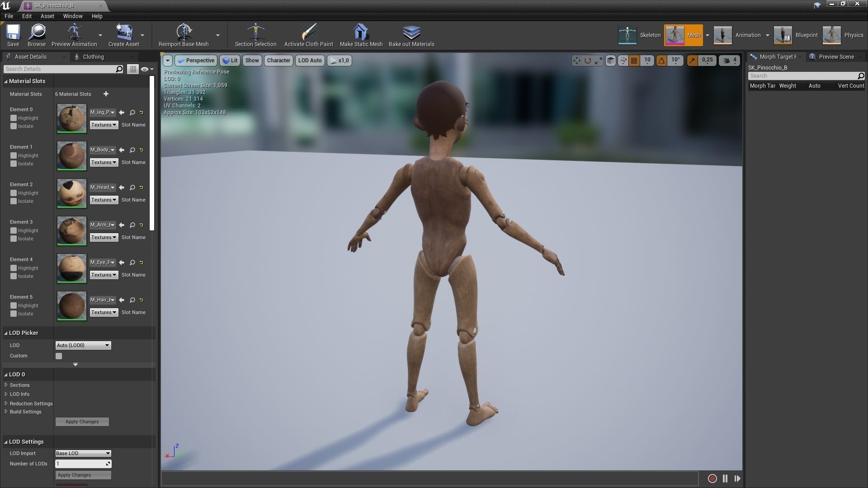Open the property matrix grid view icon

tap(132, 69)
